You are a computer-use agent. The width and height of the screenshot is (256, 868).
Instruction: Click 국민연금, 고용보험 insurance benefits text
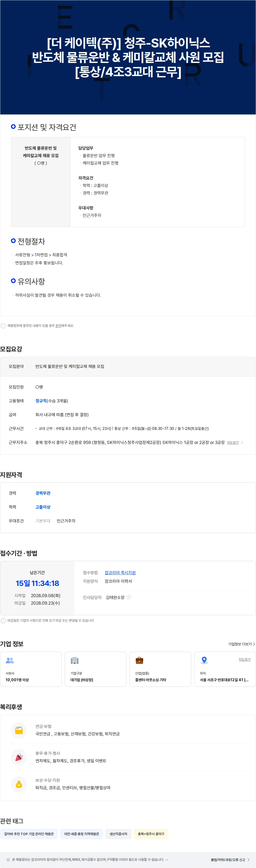click(x=78, y=734)
